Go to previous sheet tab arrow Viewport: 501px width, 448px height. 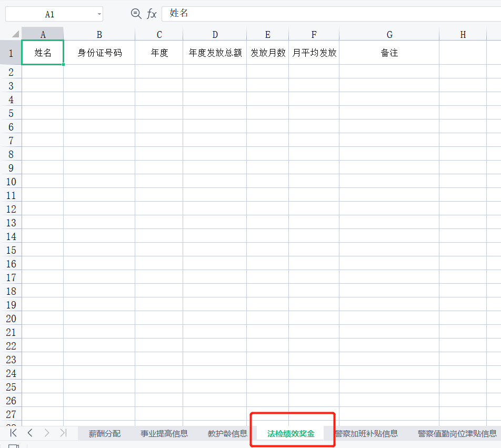click(x=30, y=433)
